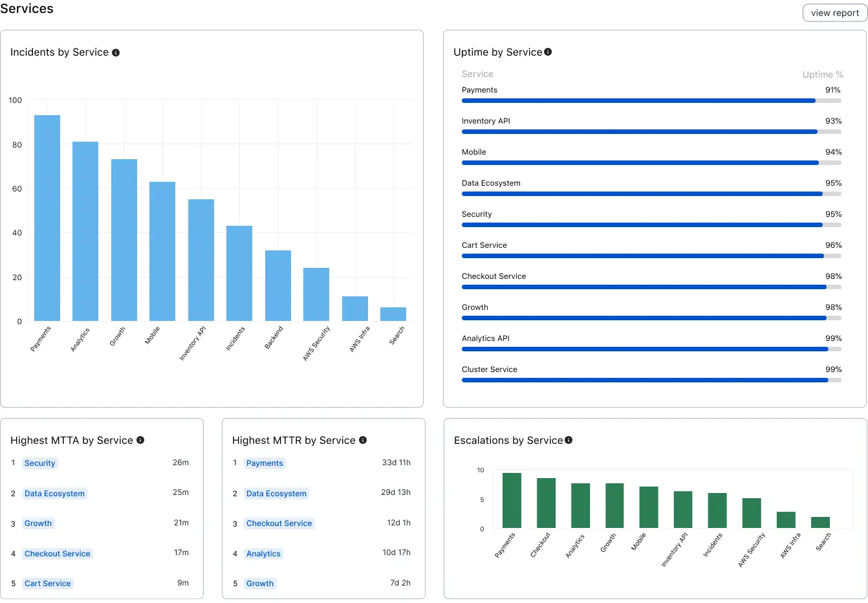The width and height of the screenshot is (868, 603).
Task: Open Data Ecosystem link in MTTR list
Action: 276,494
